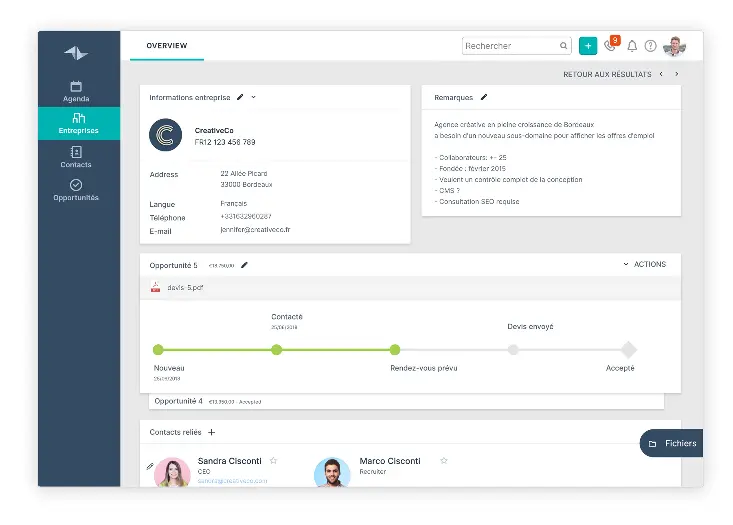The width and height of the screenshot is (733, 525).
Task: Open the Fichiers panel button
Action: (672, 443)
